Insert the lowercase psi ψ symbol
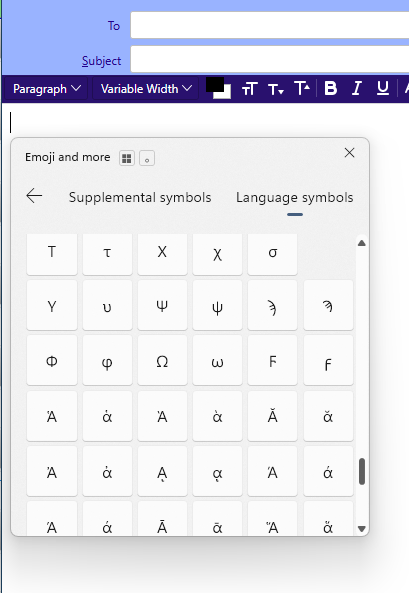The height and width of the screenshot is (593, 409). point(217,305)
